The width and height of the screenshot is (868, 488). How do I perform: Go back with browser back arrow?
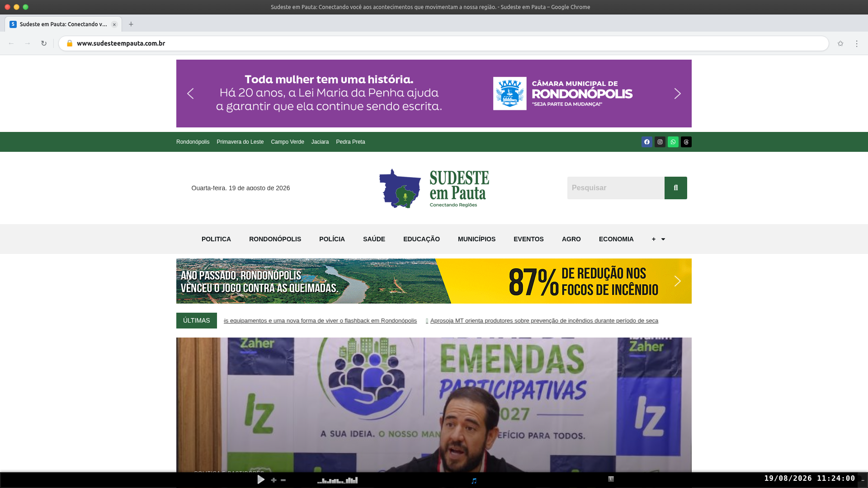11,43
